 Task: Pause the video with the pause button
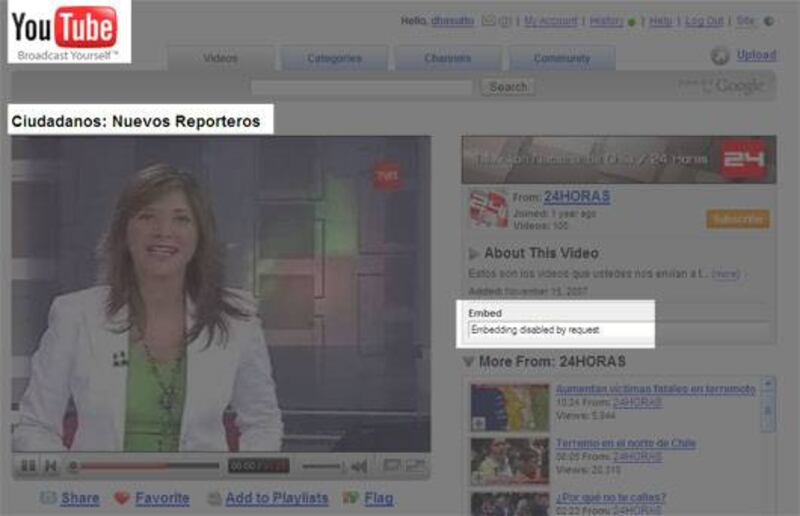[x=28, y=466]
